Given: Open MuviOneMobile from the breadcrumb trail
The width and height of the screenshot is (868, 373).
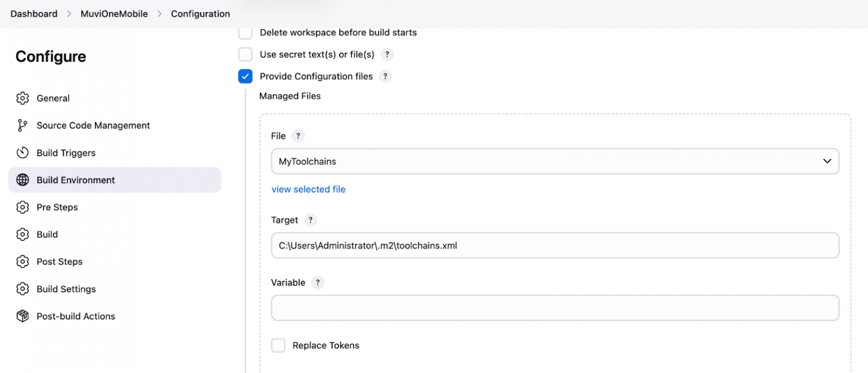Looking at the screenshot, I should click(x=114, y=14).
